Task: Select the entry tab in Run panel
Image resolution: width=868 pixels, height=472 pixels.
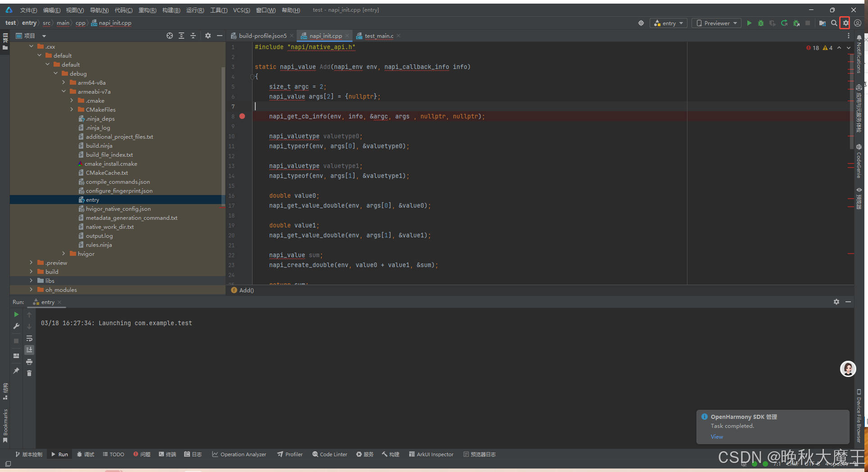Action: pyautogui.click(x=47, y=302)
